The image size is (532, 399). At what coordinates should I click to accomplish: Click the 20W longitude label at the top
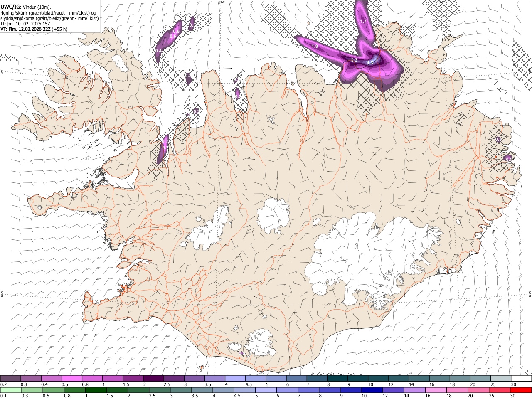click(x=221, y=2)
